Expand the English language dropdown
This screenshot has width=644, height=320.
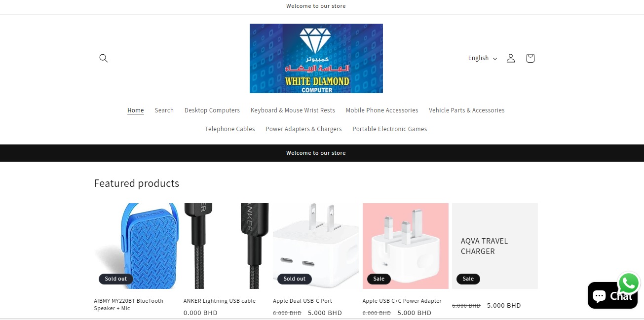[483, 58]
